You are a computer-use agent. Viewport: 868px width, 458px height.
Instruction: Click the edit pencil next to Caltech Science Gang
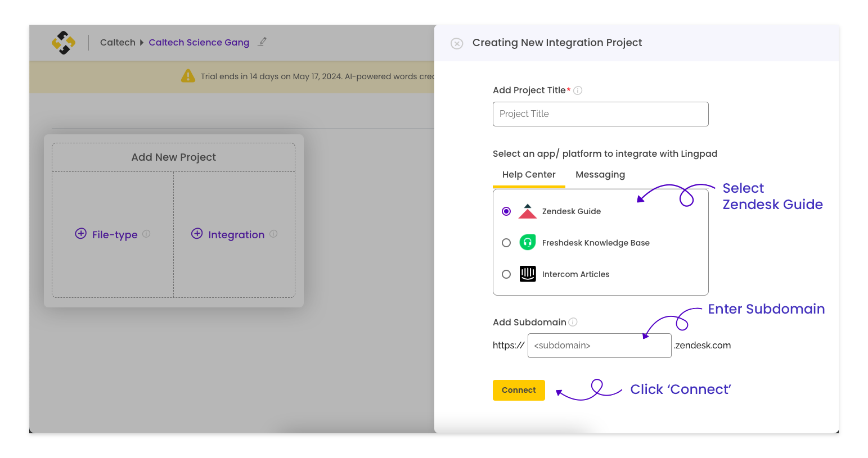click(x=262, y=42)
